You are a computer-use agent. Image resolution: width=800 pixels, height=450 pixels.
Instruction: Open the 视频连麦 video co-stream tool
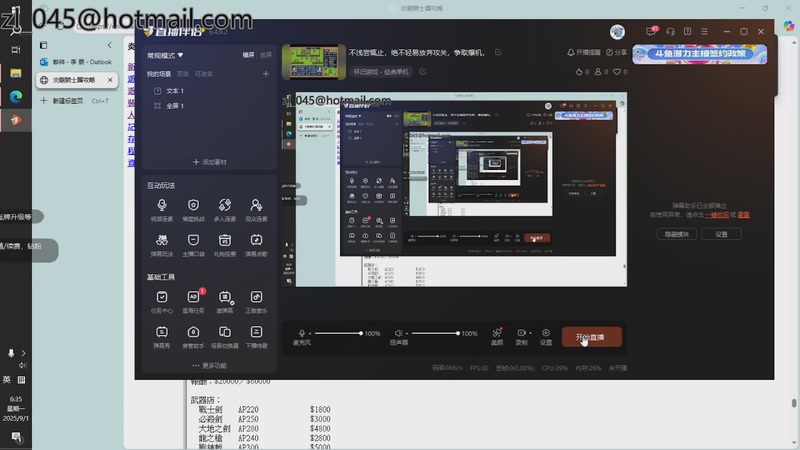click(x=162, y=210)
